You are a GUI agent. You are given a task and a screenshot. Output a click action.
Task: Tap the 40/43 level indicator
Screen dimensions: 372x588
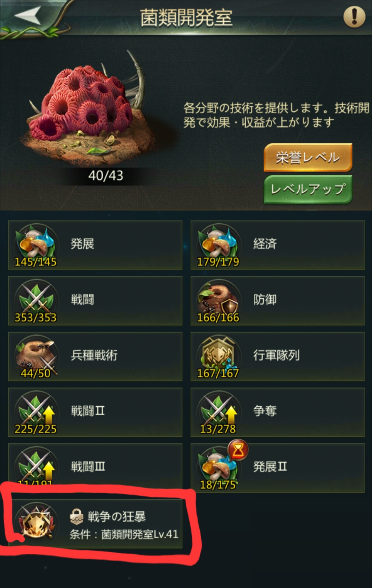(x=106, y=175)
